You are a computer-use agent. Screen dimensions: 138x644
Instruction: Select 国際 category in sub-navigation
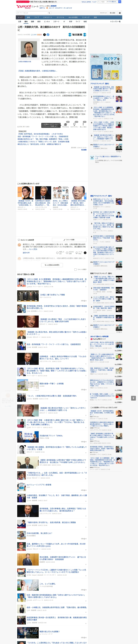pos(32,21)
